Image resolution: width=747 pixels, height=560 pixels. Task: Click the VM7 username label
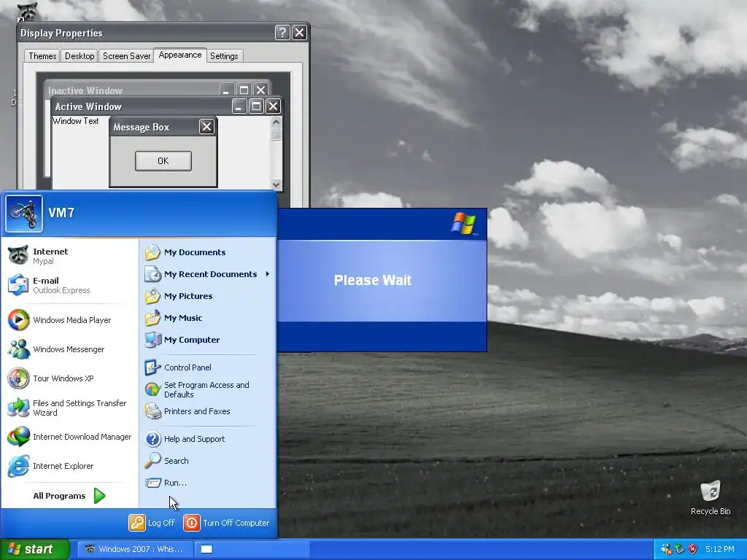coord(61,213)
